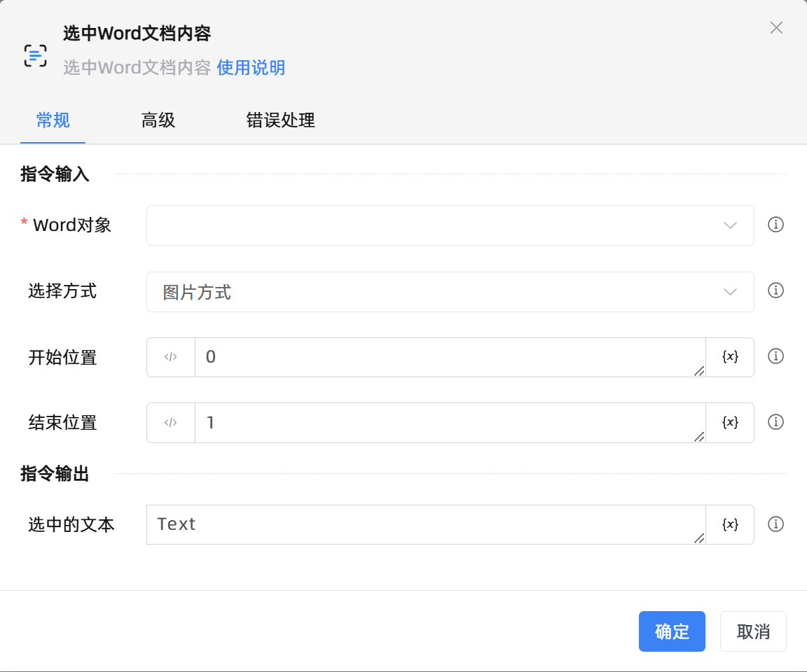The image size is (807, 672).
Task: Click the Word对象 field label
Action: click(72, 225)
